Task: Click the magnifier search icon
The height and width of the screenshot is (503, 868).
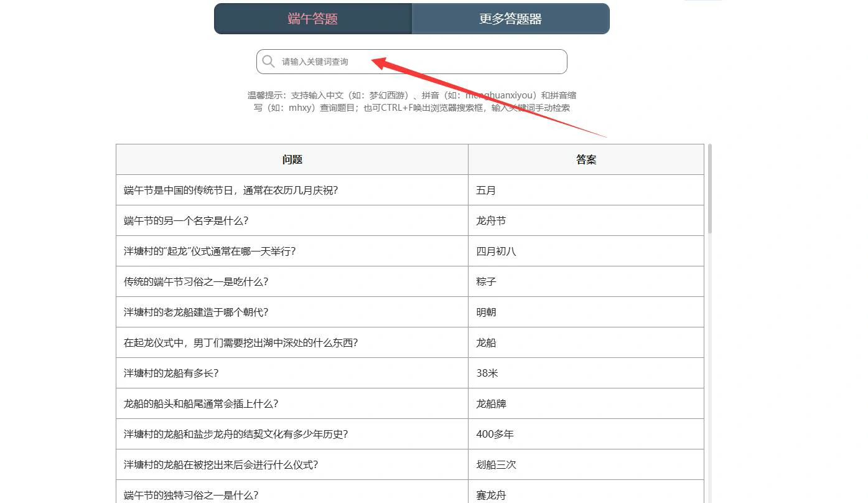Action: [268, 61]
